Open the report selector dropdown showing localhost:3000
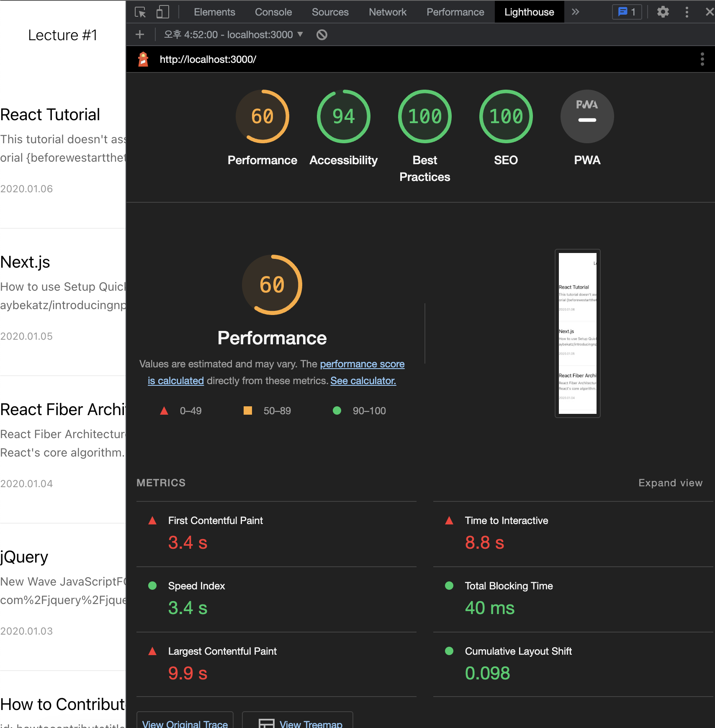Image resolution: width=715 pixels, height=728 pixels. [x=233, y=35]
